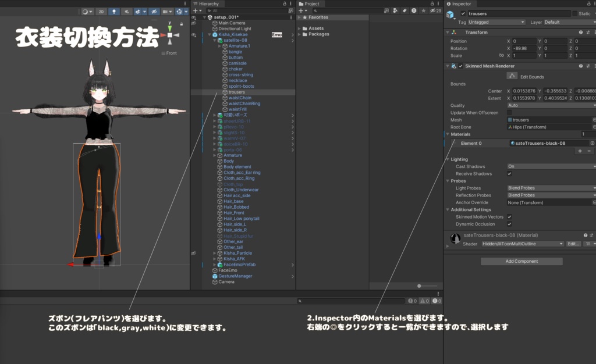The width and height of the screenshot is (596, 364).
Task: Collapse the setup_001 scene
Action: [204, 17]
